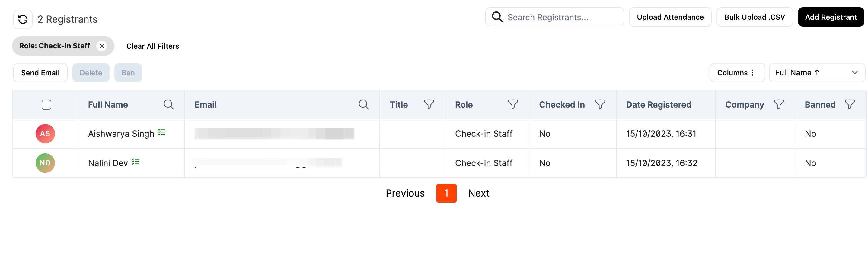The width and height of the screenshot is (868, 265).
Task: Click the Upload Attendance button
Action: (670, 17)
